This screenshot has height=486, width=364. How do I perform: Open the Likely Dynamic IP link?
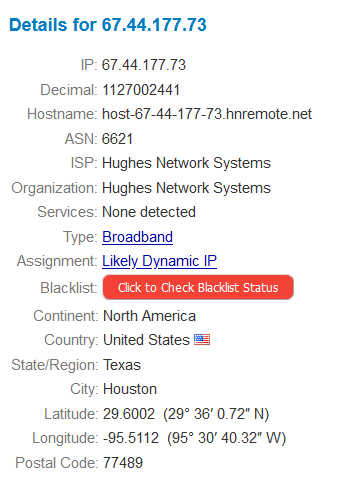point(159,261)
